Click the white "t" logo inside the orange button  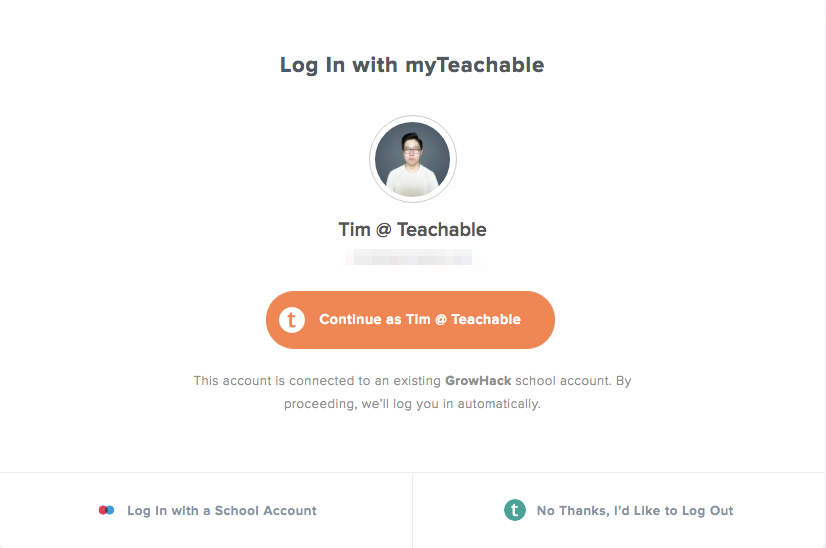coord(292,320)
